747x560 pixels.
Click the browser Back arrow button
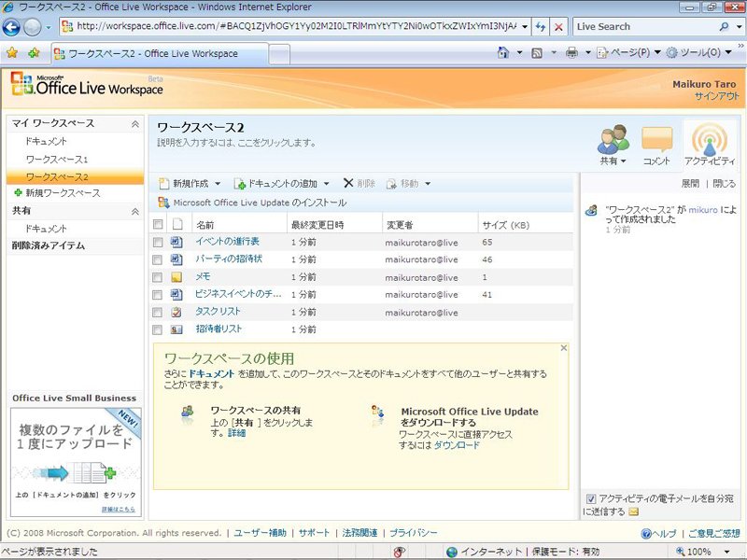11,27
